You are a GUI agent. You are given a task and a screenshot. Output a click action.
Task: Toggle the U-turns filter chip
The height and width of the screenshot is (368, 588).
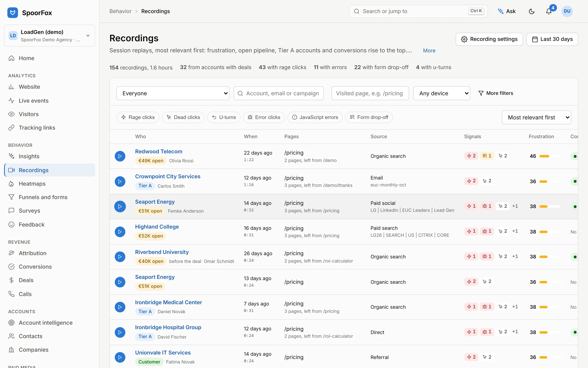point(224,117)
